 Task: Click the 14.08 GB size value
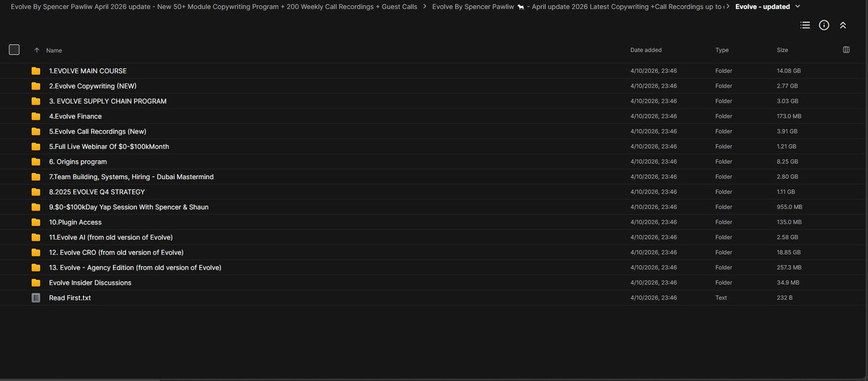789,71
